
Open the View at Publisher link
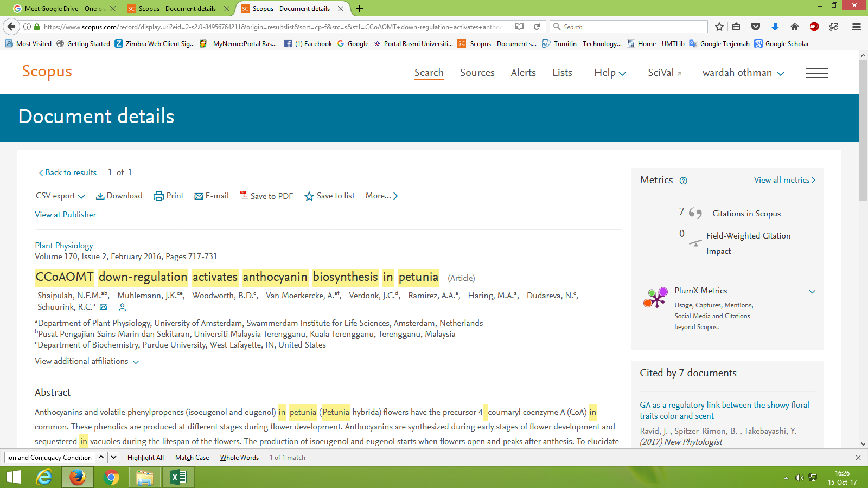[x=66, y=215]
